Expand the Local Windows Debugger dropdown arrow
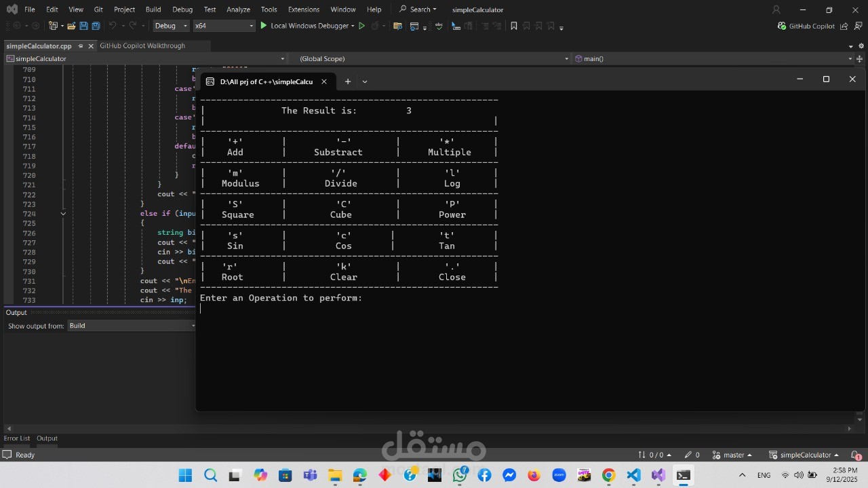868x488 pixels. 353,26
